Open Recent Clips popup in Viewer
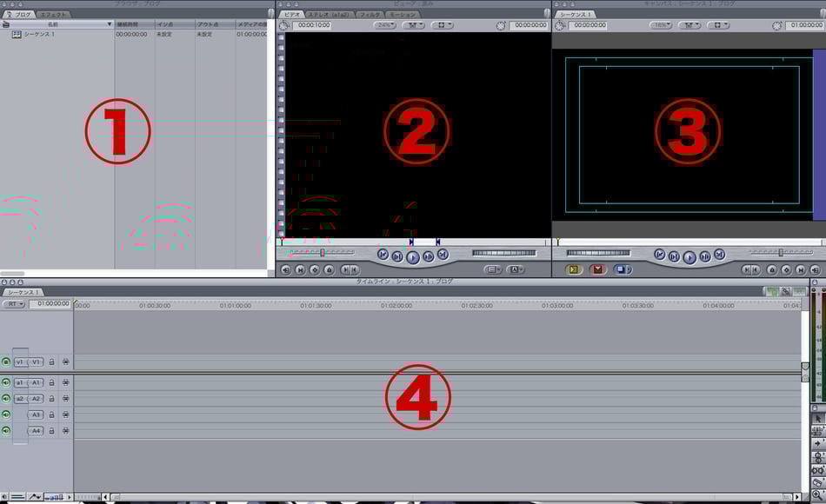The height and width of the screenshot is (504, 826). coord(492,269)
